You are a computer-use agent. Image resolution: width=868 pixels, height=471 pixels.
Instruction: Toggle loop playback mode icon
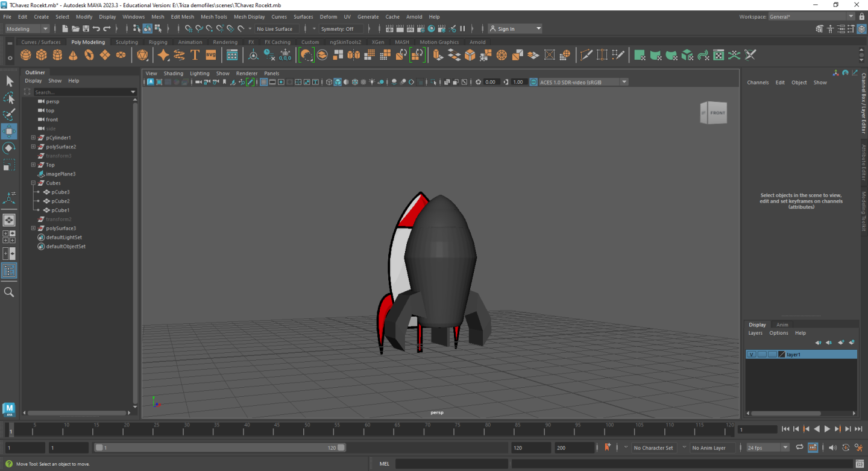(799, 447)
